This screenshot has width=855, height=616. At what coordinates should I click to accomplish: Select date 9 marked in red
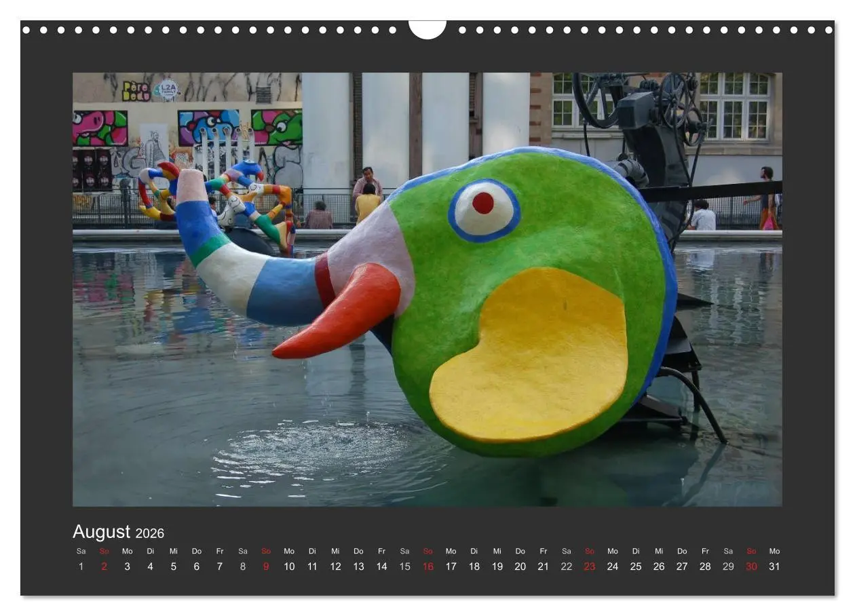coord(266,566)
